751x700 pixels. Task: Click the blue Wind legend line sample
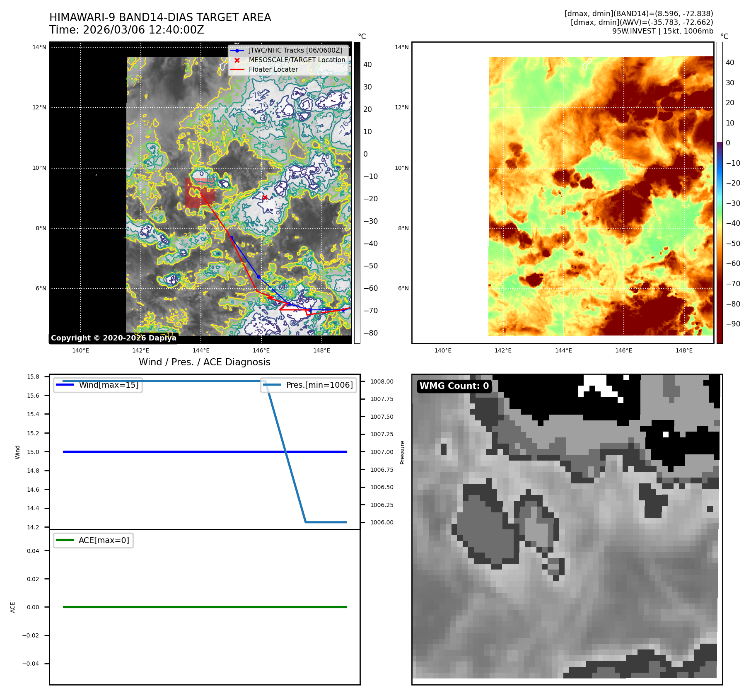tap(64, 385)
